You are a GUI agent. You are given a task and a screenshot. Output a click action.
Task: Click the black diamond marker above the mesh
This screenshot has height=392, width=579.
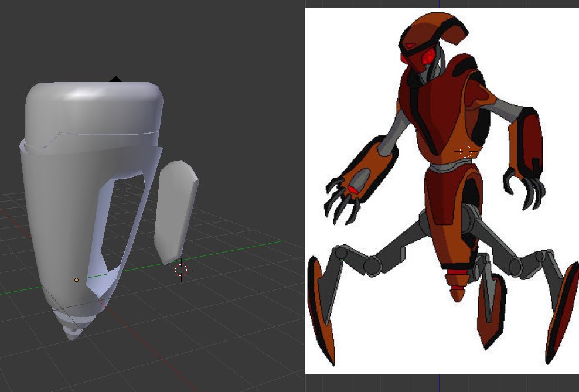point(116,77)
